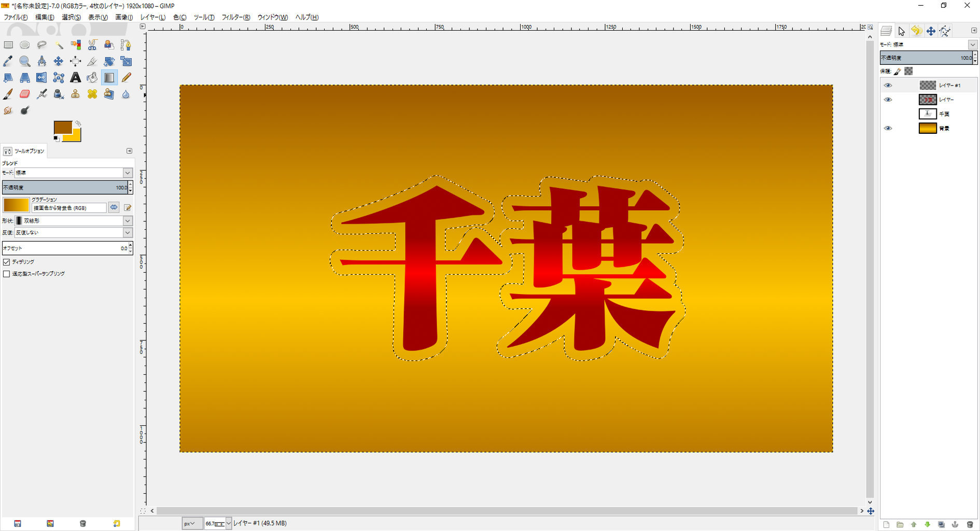Switch to the Undo History tab
Viewport: 980px width, 531px height.
(x=916, y=31)
